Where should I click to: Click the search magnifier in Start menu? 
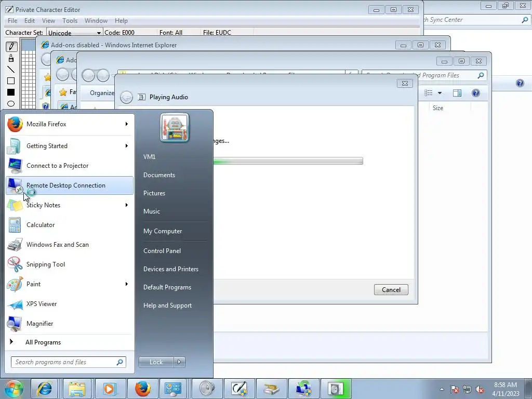119,362
